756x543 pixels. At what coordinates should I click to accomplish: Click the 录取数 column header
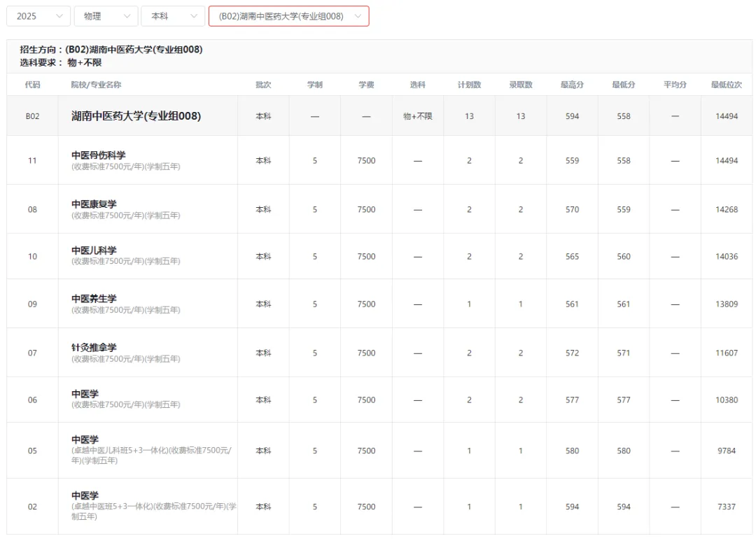click(521, 85)
